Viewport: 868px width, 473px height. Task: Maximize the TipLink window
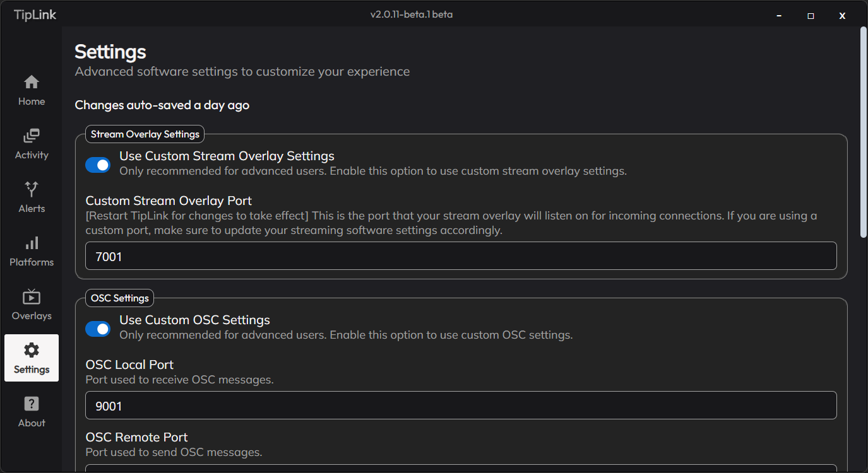[x=811, y=16]
